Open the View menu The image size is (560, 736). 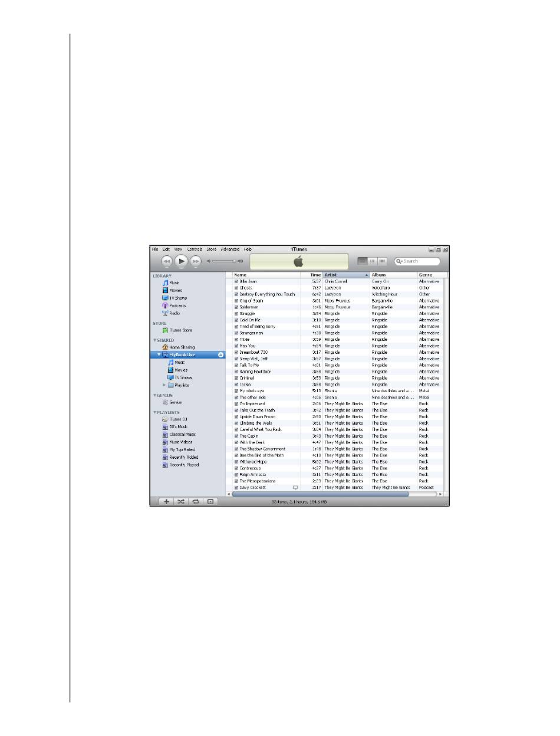pos(178,249)
